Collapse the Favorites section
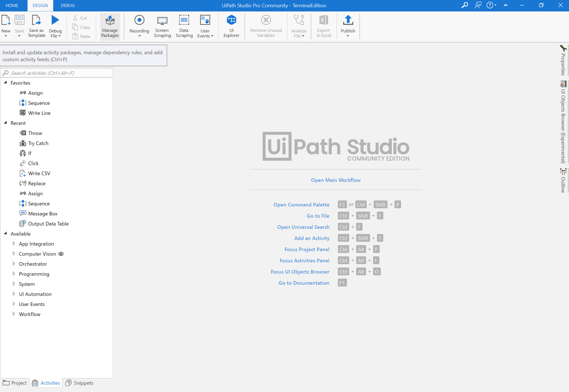 (x=5, y=83)
